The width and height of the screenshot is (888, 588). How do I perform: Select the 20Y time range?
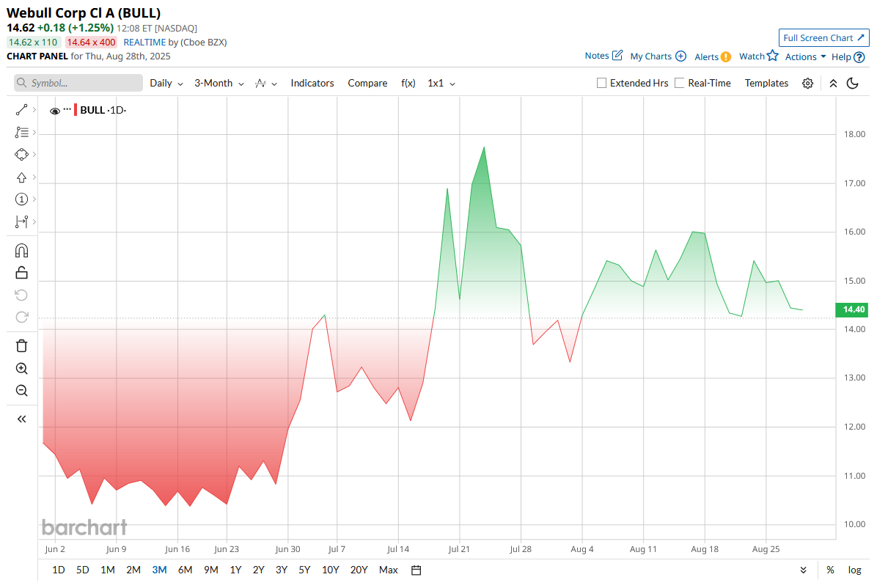click(x=359, y=570)
